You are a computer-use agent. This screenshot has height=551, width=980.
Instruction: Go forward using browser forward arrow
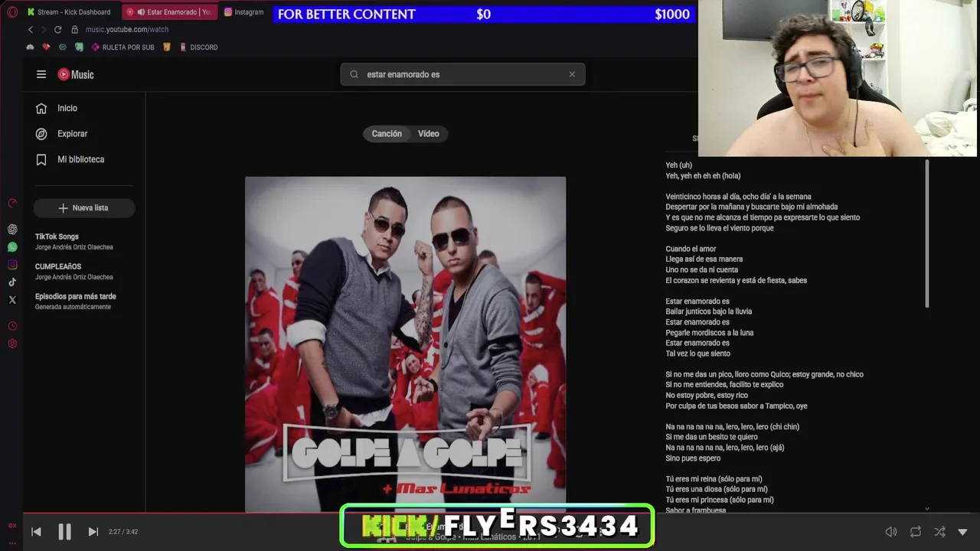pyautogui.click(x=44, y=29)
